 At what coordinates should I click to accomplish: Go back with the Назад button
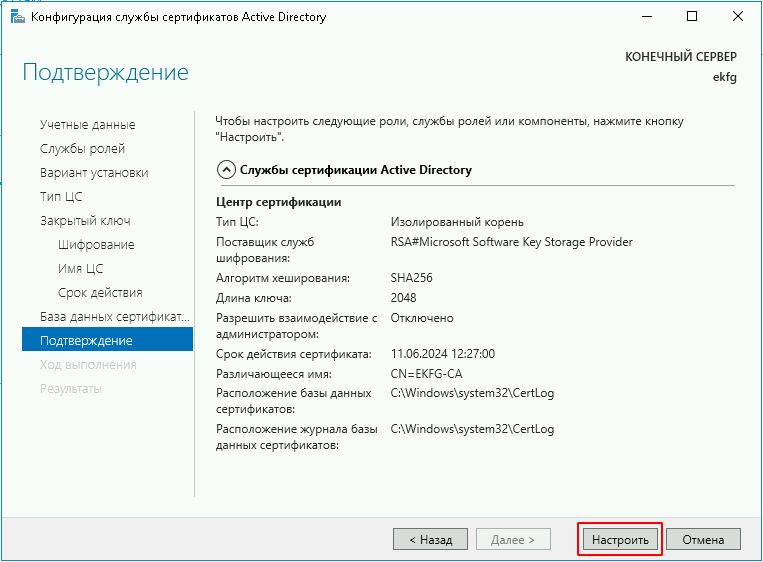pos(430,540)
